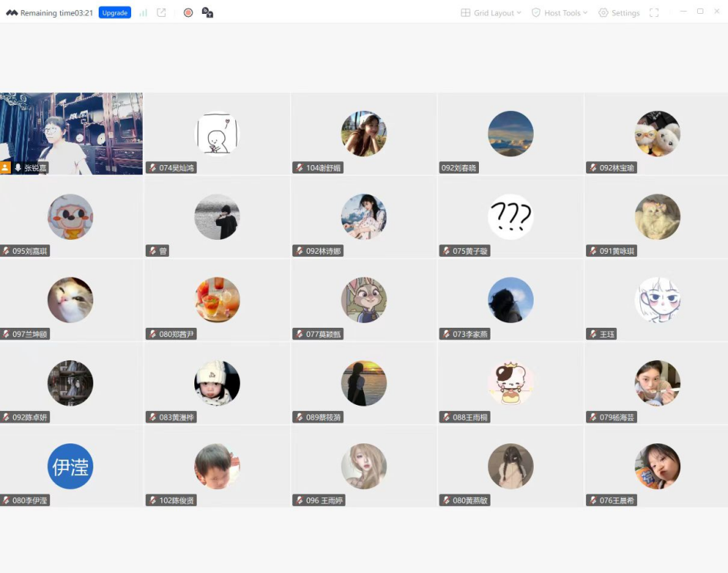Click the orange host badge on 张锐嘉

(5, 168)
